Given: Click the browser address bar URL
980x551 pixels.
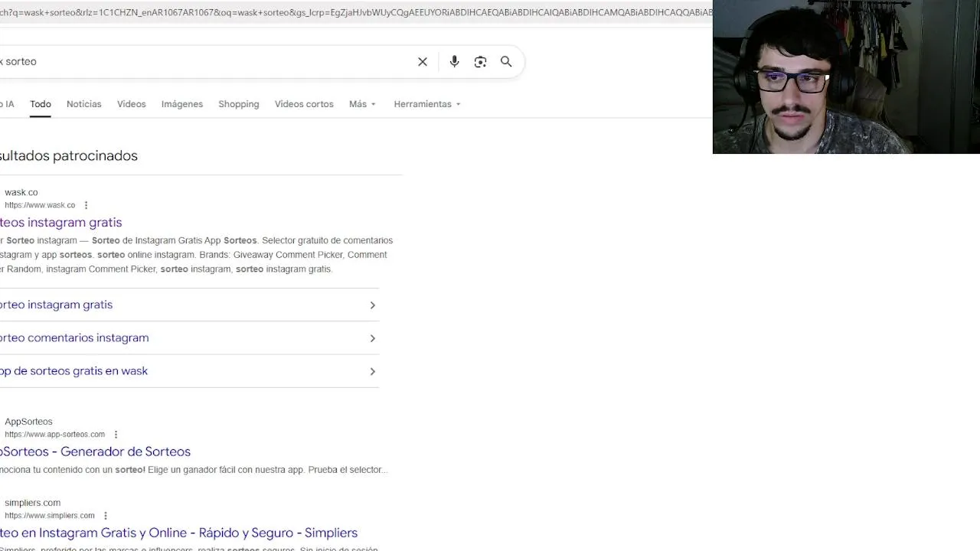Looking at the screenshot, I should coord(356,12).
